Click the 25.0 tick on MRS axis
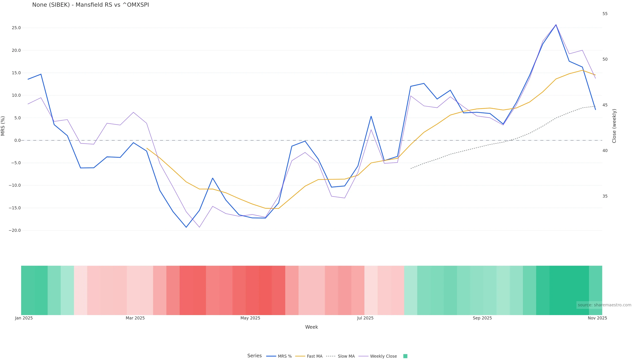 click(x=16, y=28)
